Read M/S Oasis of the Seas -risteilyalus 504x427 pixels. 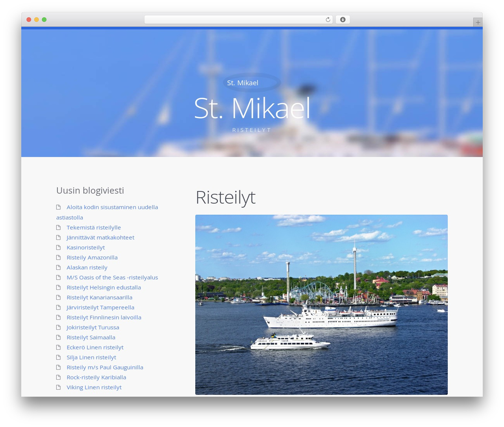click(112, 277)
